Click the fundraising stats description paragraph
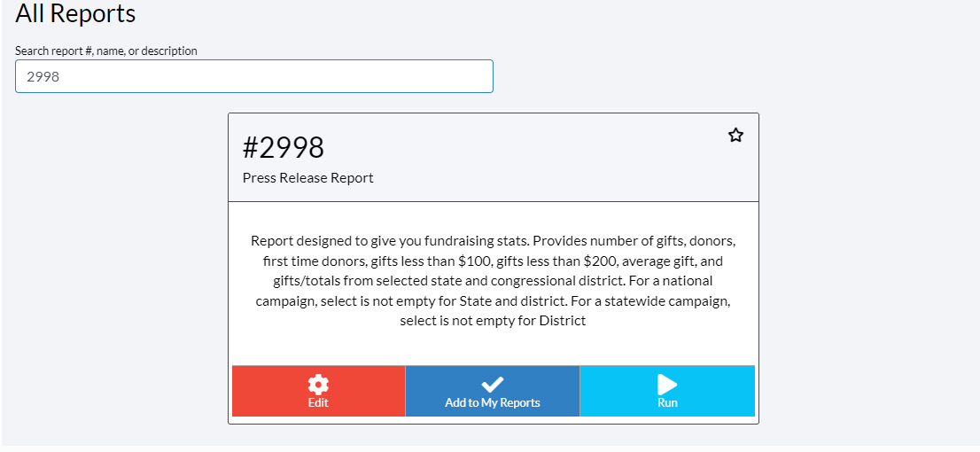 point(494,281)
